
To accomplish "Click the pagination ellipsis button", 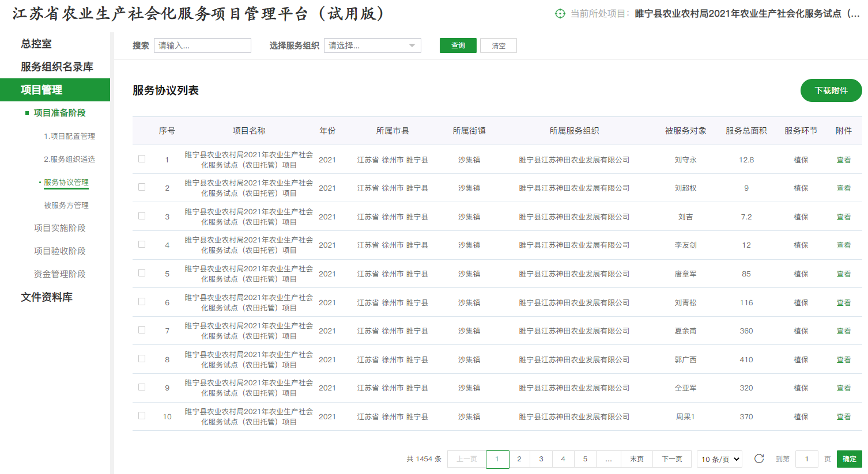I will (609, 459).
